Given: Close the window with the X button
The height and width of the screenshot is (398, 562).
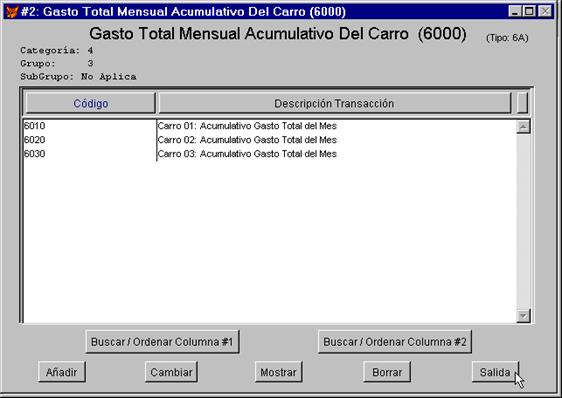Looking at the screenshot, I should pos(545,11).
